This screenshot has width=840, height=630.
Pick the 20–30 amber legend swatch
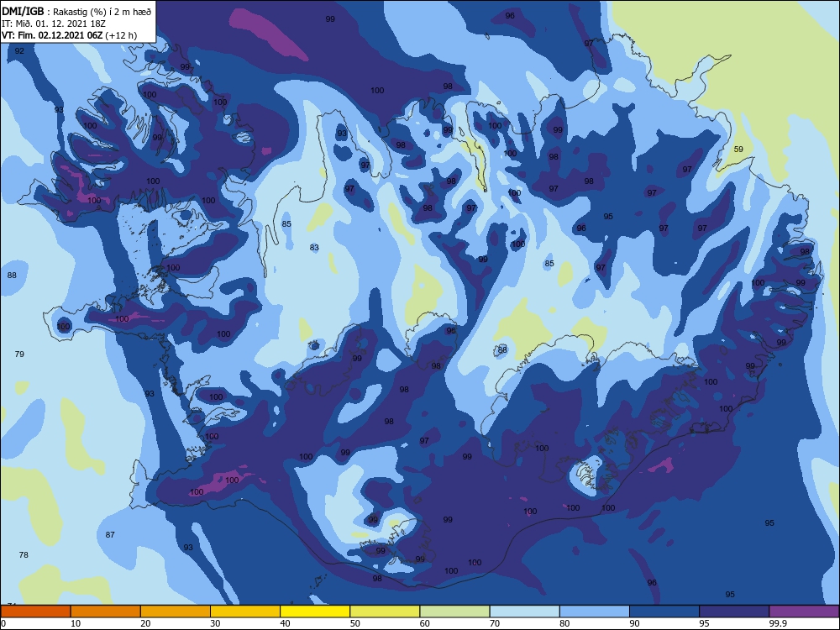(x=176, y=612)
